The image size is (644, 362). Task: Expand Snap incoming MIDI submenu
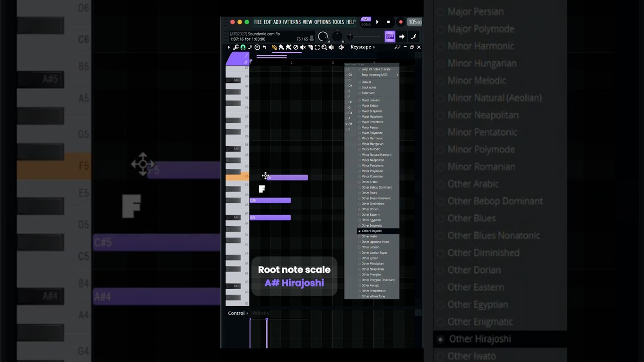[377, 74]
